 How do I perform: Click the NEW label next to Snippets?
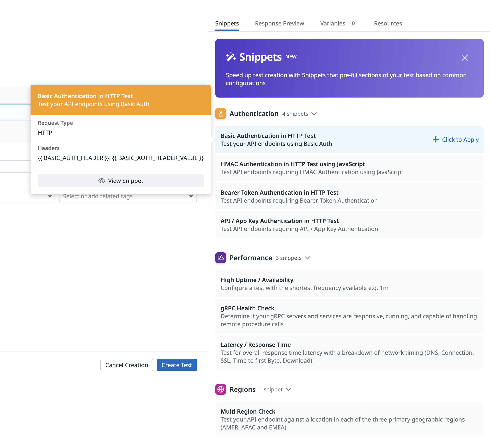(x=291, y=57)
